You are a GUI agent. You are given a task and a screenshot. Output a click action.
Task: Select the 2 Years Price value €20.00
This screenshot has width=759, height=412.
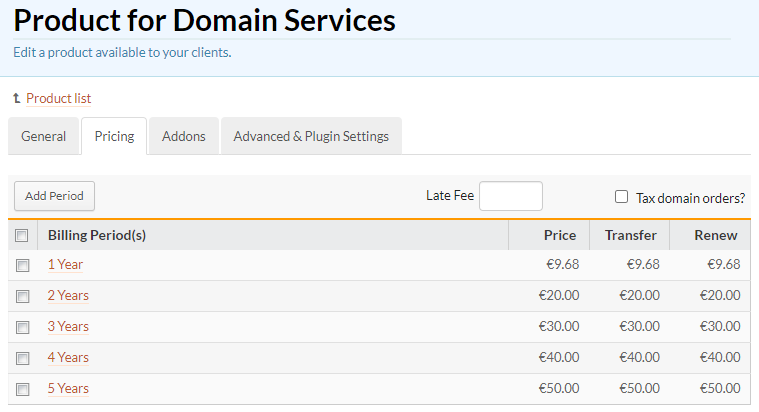point(559,295)
